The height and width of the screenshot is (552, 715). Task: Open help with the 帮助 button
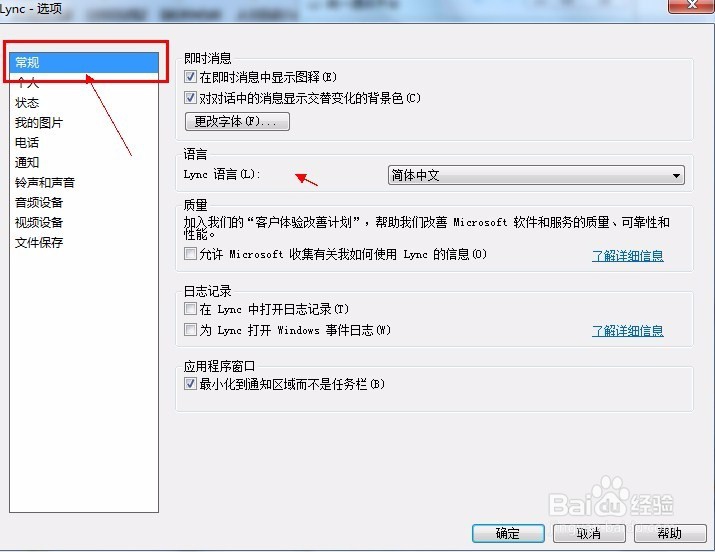[x=670, y=533]
